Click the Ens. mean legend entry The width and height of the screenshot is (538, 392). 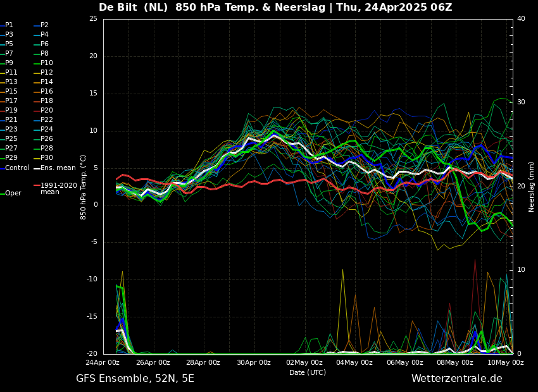(x=54, y=168)
